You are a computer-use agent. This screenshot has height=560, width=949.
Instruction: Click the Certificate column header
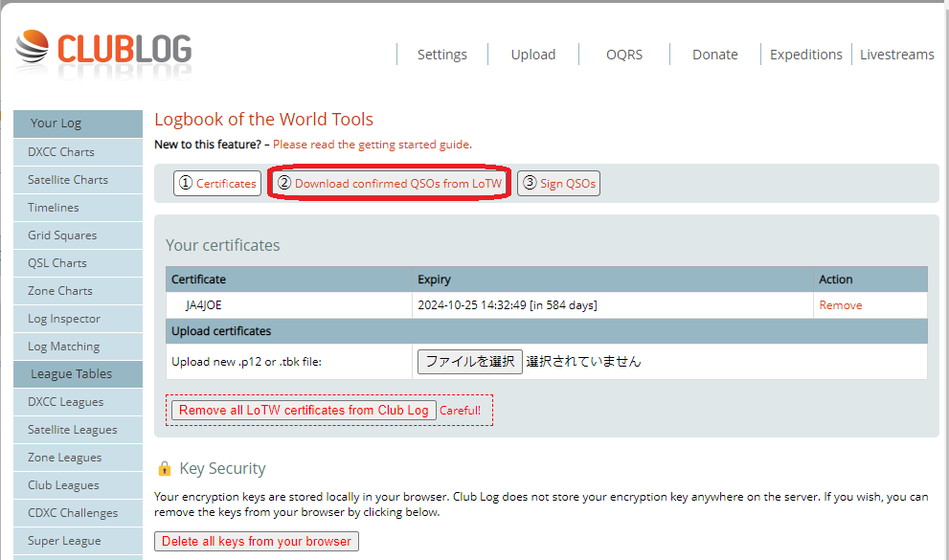point(289,280)
